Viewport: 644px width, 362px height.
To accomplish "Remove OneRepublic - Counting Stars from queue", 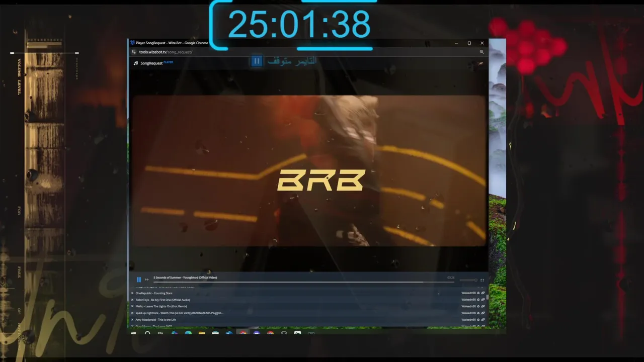I will pos(132,293).
